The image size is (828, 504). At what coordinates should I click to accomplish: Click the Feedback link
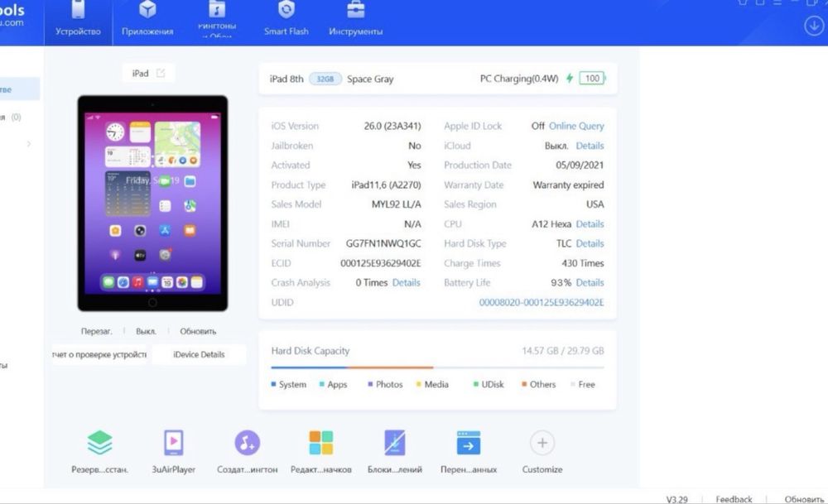coord(734,499)
